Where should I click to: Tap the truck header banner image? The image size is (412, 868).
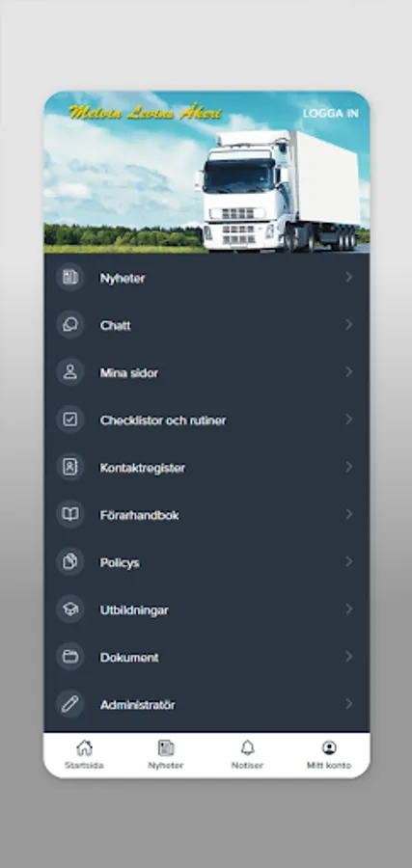[206, 172]
